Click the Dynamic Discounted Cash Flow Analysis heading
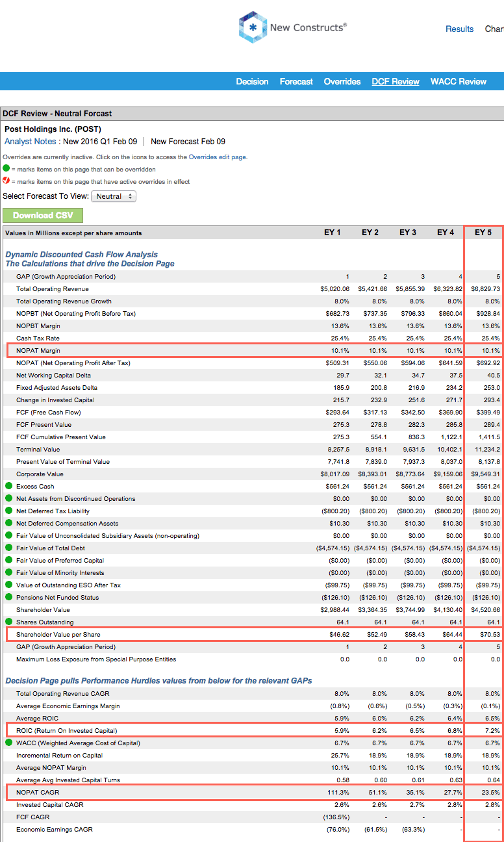Screen dimensions: 504x842 81,254
